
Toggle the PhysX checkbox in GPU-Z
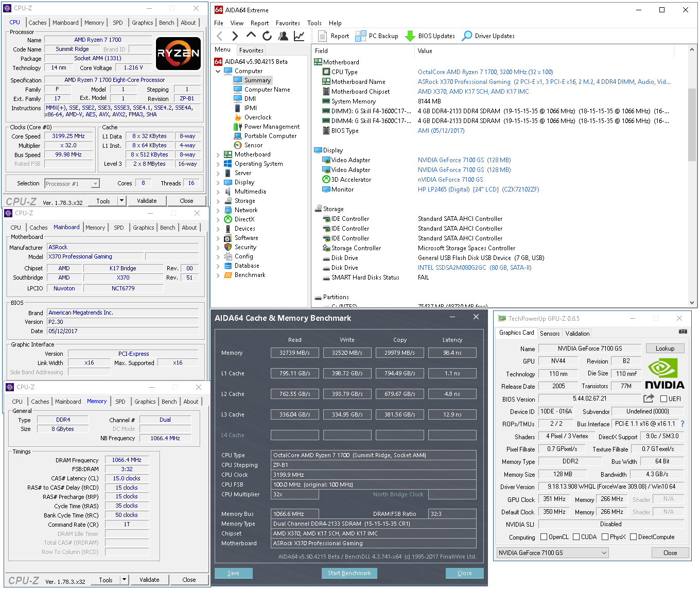click(x=605, y=537)
